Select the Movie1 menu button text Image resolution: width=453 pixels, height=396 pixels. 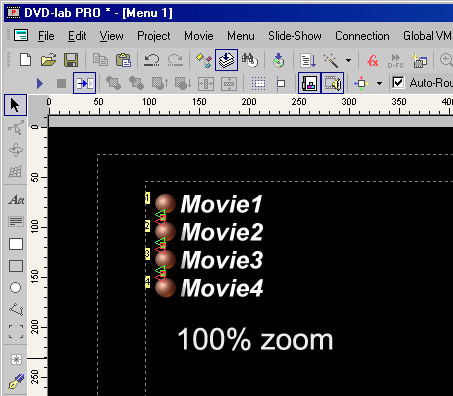[x=221, y=204]
